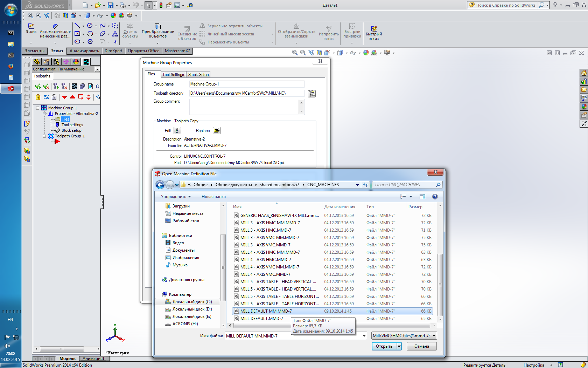Select the Circle sketch tool
The height and width of the screenshot is (368, 588).
click(90, 26)
